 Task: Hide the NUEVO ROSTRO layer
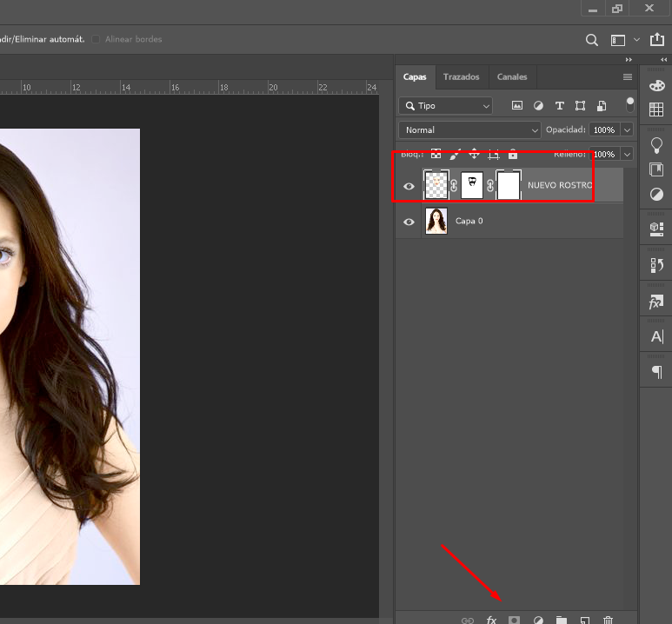point(409,186)
